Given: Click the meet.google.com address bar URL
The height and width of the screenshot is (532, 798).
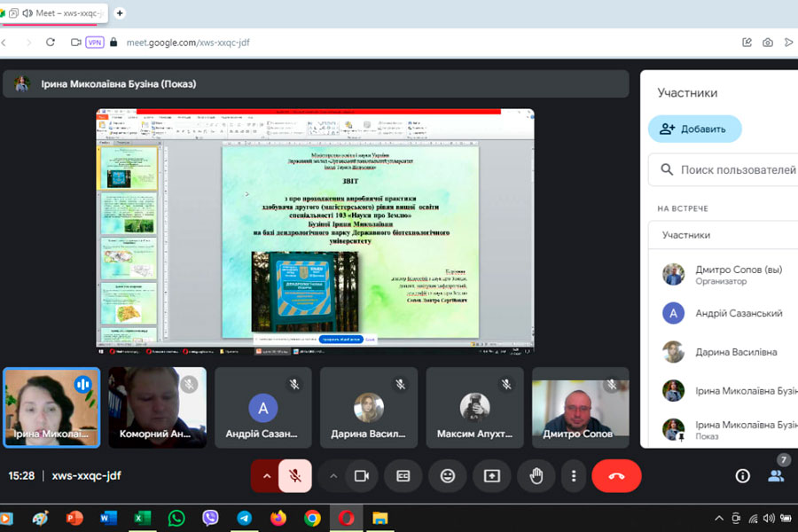Looking at the screenshot, I should click(188, 43).
